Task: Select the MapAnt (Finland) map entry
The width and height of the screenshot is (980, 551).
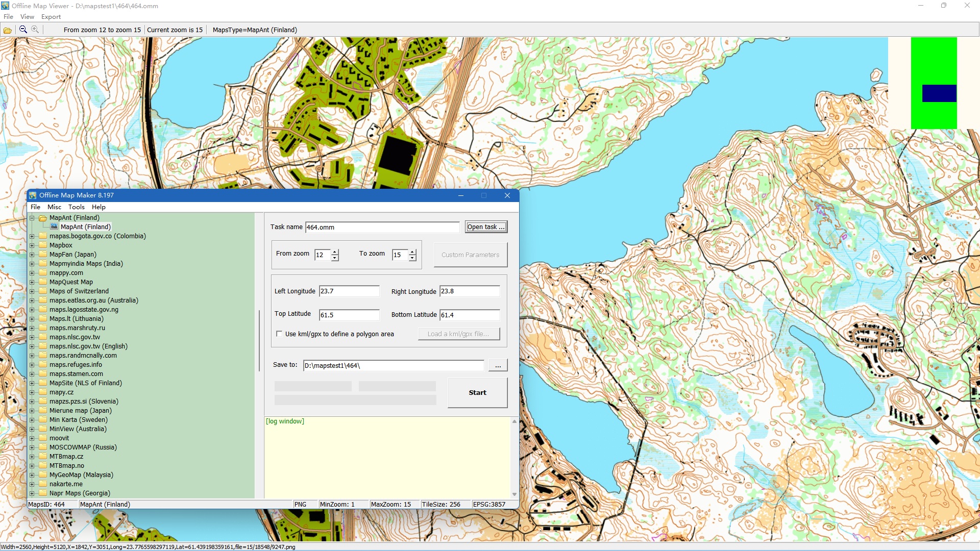Action: [86, 227]
